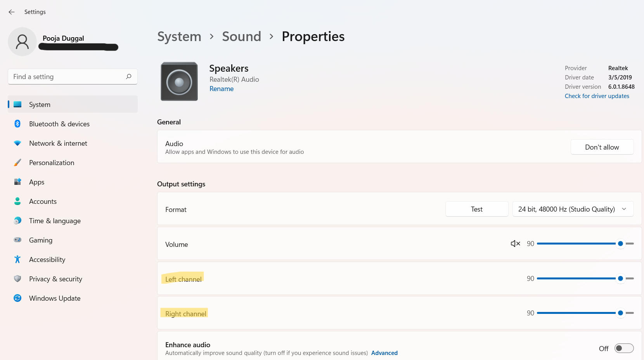Click the Left channel slider handle

[x=620, y=279]
